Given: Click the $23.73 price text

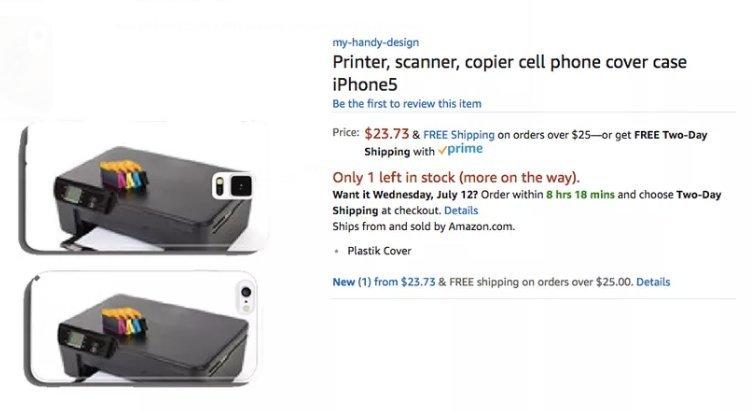Looking at the screenshot, I should (387, 134).
